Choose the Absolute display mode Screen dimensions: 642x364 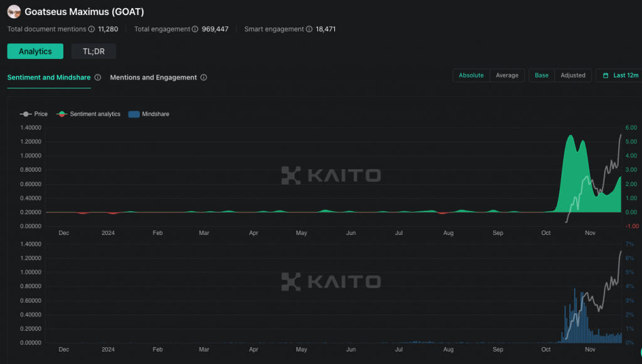pyautogui.click(x=471, y=75)
